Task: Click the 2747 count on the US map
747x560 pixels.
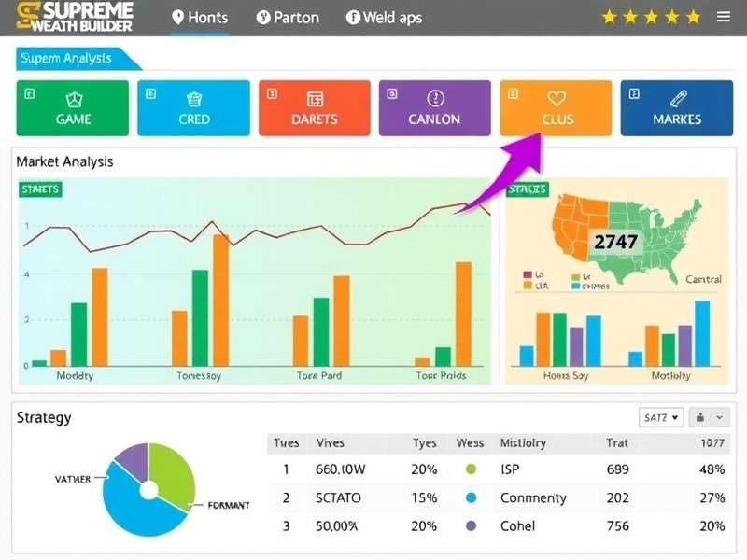Action: (x=617, y=242)
